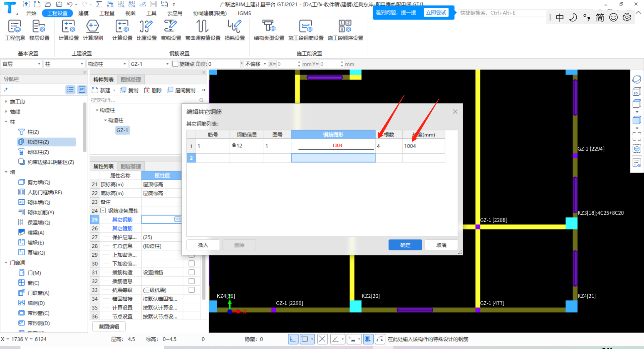644x349 pixels.
Task: Click fullscreen brackets icon on right toolbar
Action: [x=637, y=136]
